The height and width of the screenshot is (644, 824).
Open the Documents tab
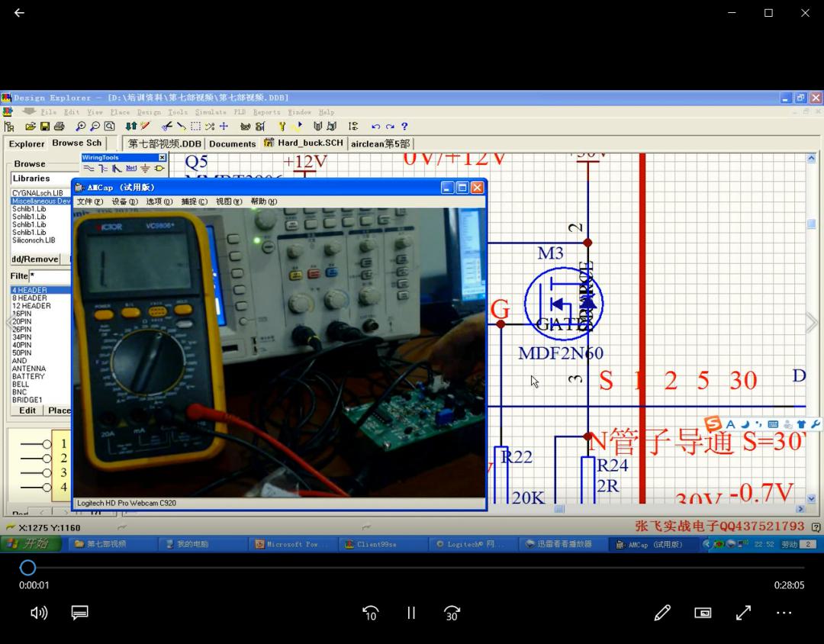click(x=232, y=143)
